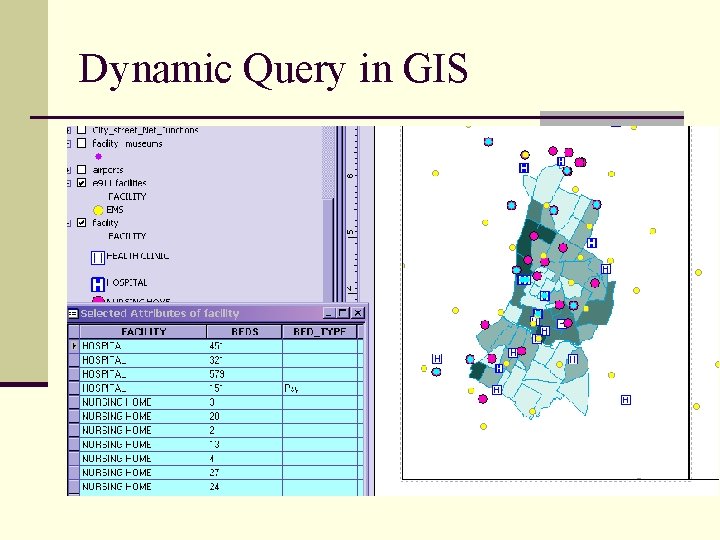Click the table icon in Selected Attributes title
Viewport: 720px width, 540px height.
click(x=73, y=314)
